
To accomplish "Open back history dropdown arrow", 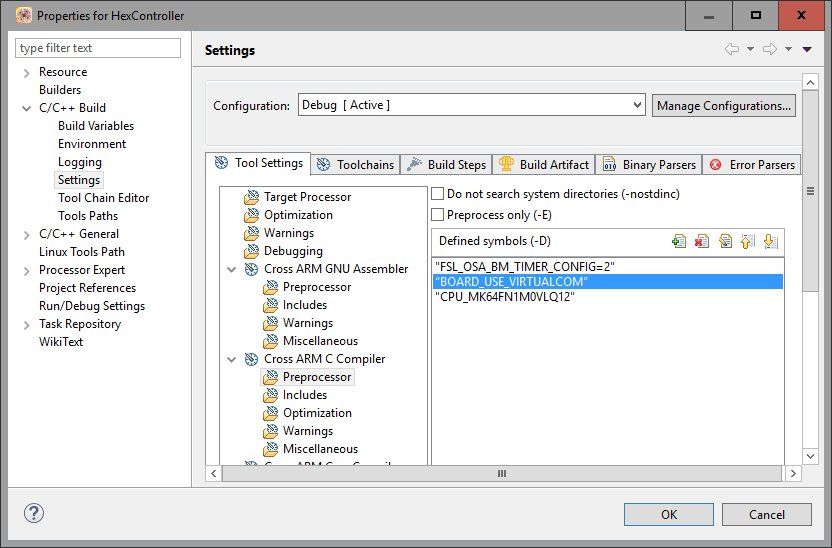I will 750,49.
